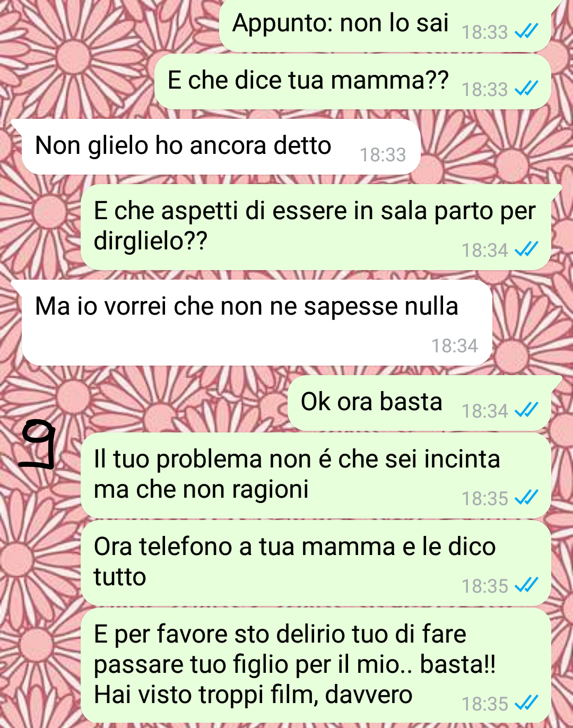Screen dimensions: 573x728
Task: Select the 'Appunto: non lo sai' message bubble
Action: [386, 25]
